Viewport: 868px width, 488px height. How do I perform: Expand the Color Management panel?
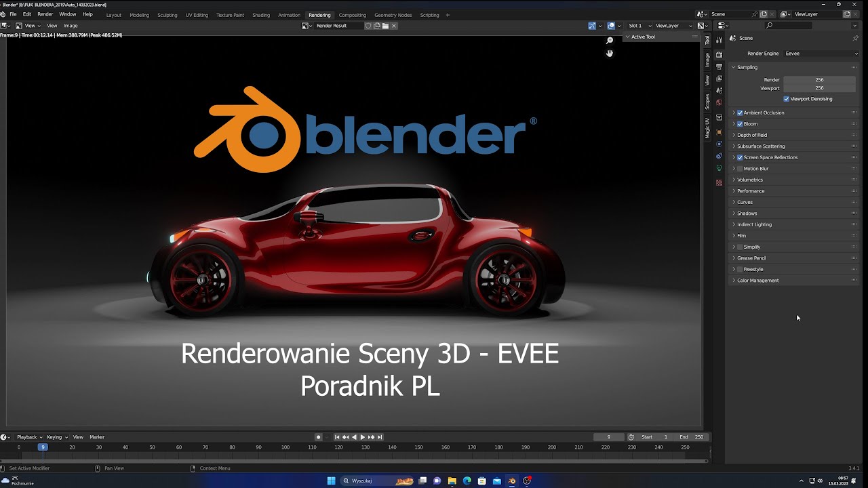coord(794,281)
